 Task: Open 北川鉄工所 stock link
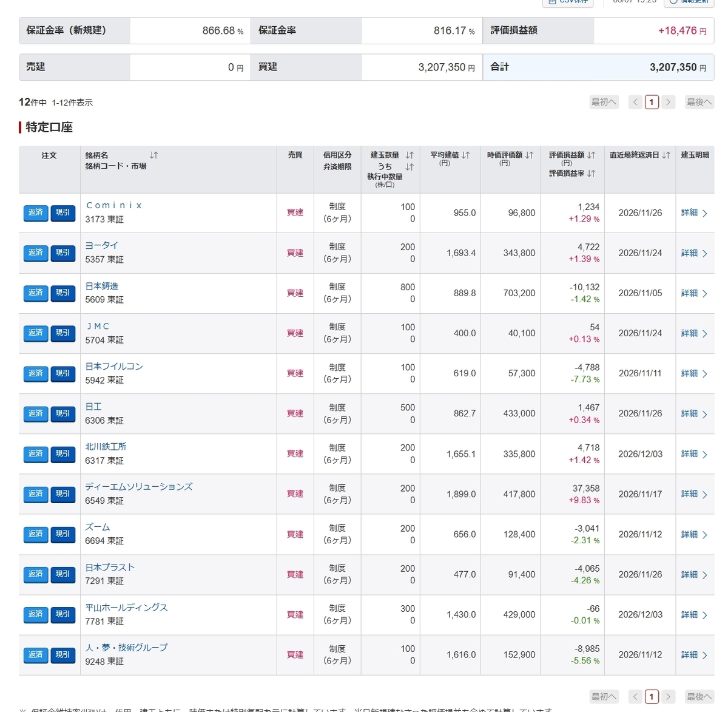(x=106, y=446)
